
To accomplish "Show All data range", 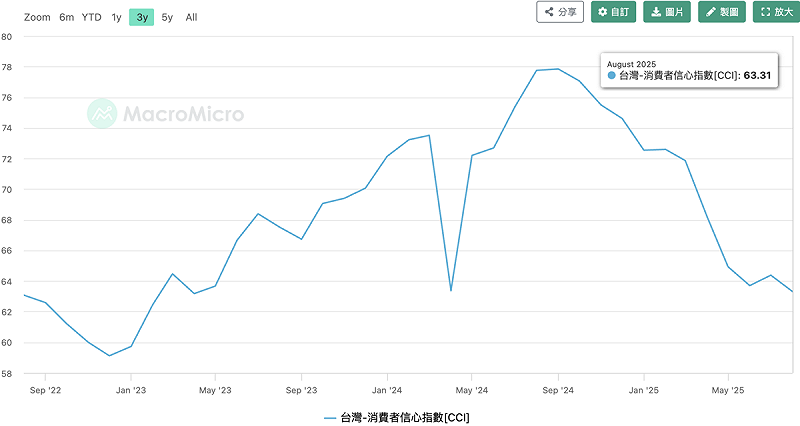I will 191,17.
